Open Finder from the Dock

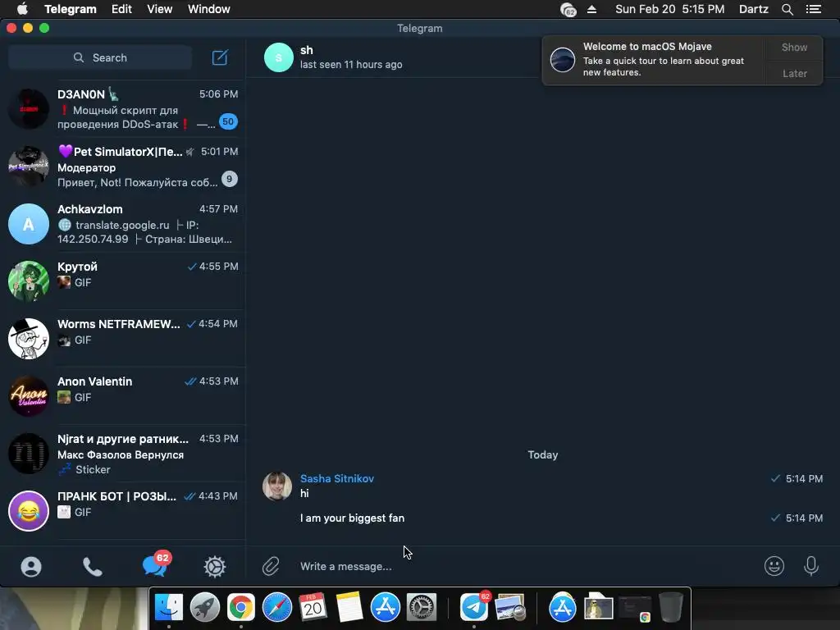[169, 608]
